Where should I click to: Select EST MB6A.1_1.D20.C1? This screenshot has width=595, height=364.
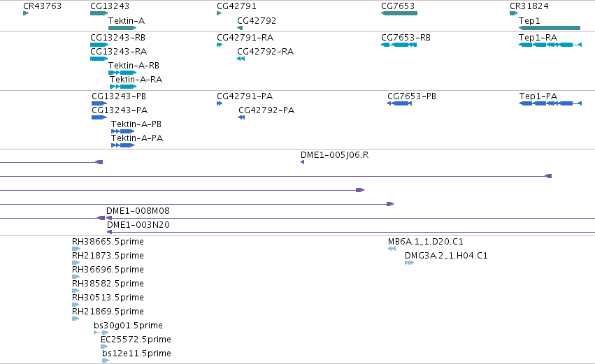426,242
